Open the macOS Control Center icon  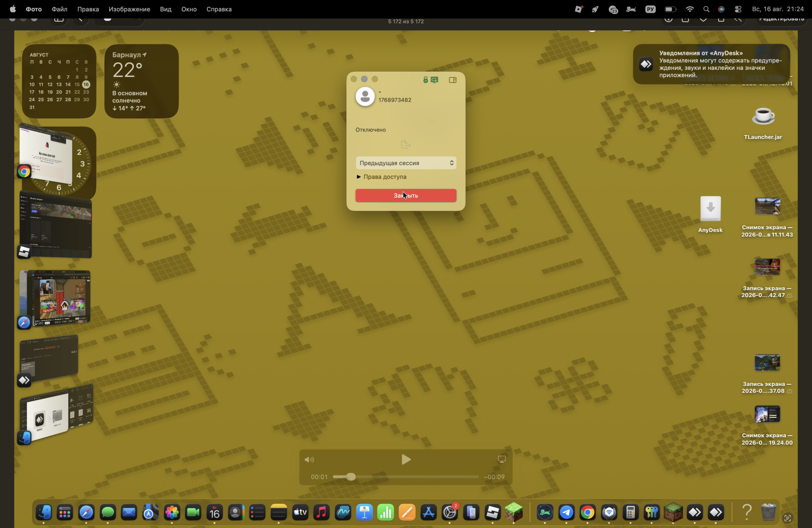tap(738, 9)
